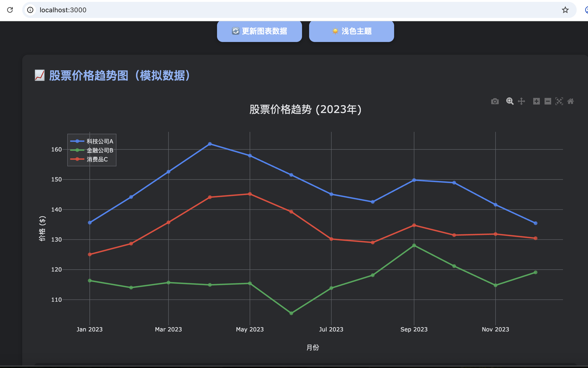This screenshot has height=368, width=588.
Task: View site information icon
Action: (30, 10)
